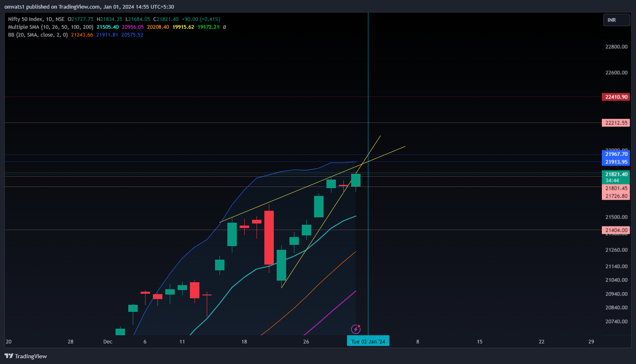Click the 21726.80 price label
This screenshot has height=364, width=636.
click(x=616, y=196)
